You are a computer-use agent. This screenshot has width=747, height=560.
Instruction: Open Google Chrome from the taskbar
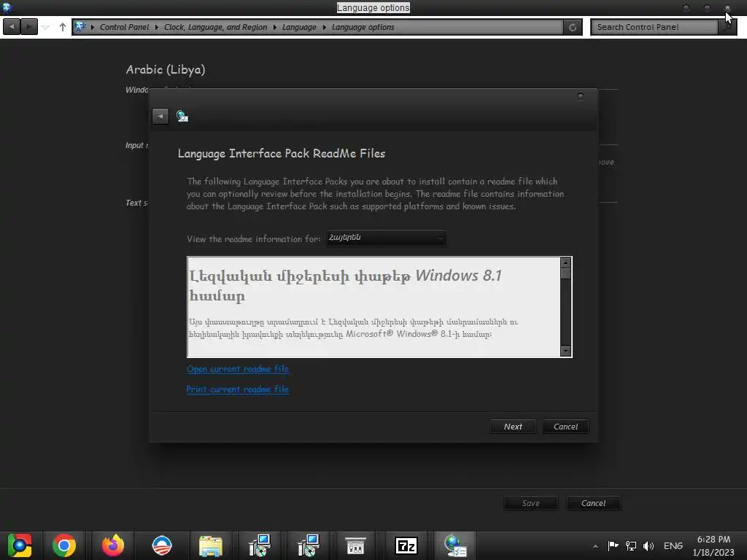coord(64,545)
